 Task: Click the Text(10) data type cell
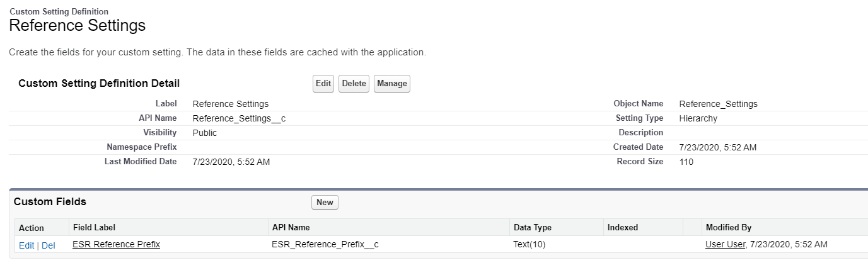529,244
